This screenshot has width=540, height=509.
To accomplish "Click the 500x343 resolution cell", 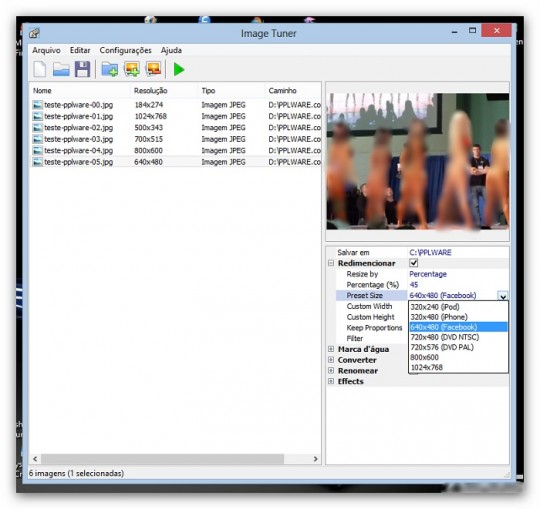I will coord(148,127).
